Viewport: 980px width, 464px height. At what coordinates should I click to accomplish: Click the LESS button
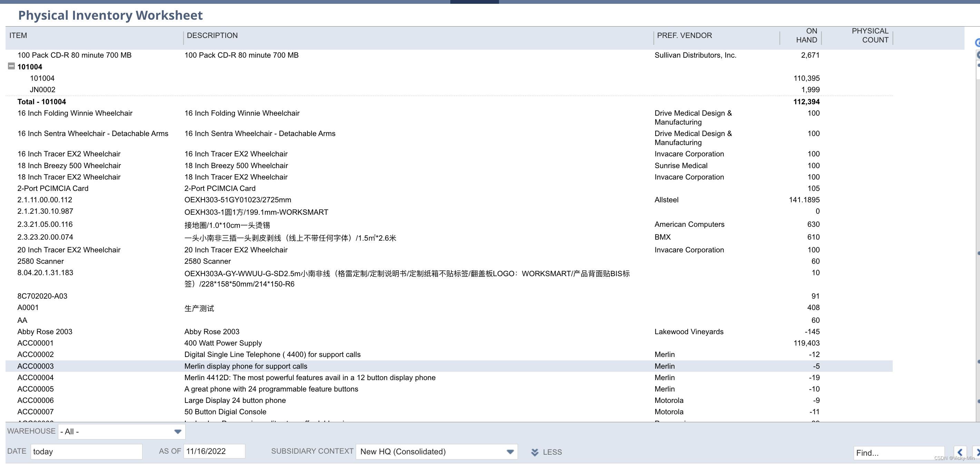552,452
